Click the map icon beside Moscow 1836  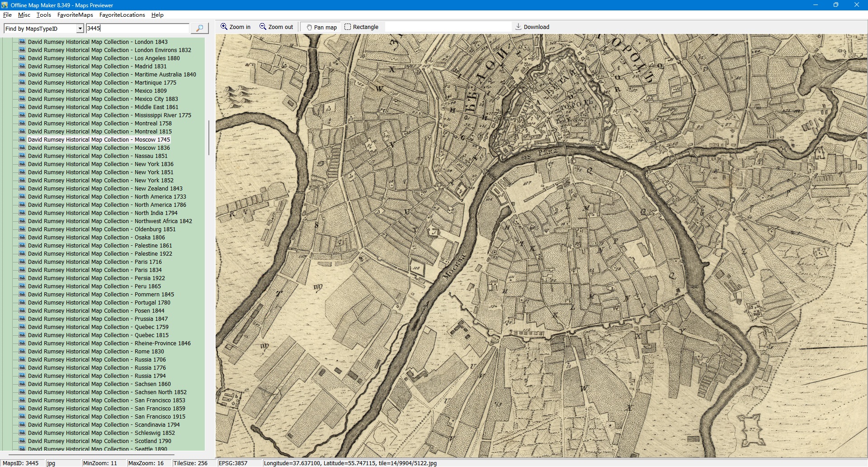[x=22, y=148]
